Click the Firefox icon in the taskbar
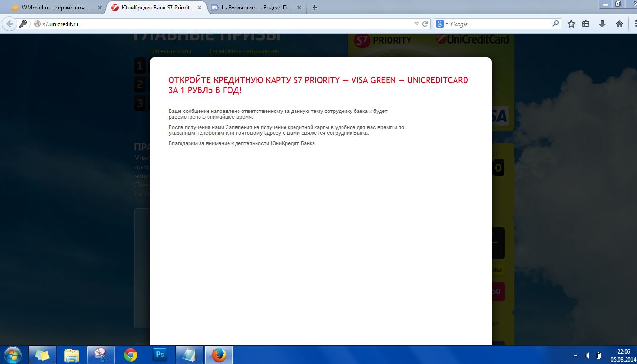This screenshot has width=637, height=364. click(x=219, y=355)
